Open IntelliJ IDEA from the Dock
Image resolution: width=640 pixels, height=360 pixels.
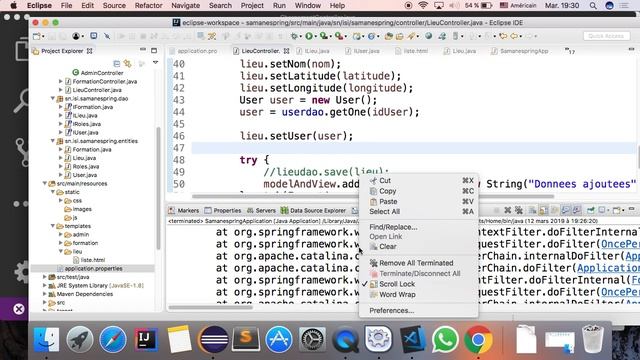146,340
